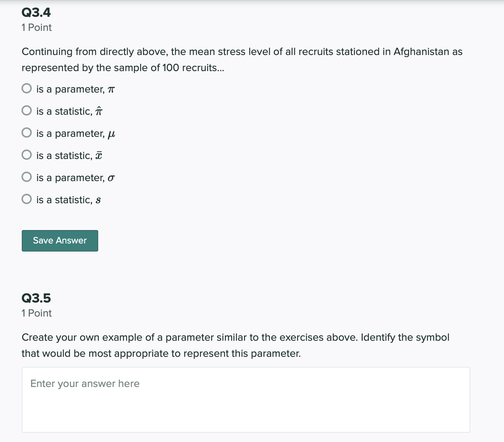The height and width of the screenshot is (442, 504).
Task: Click the Q3.4 question text paragraph
Action: click(235, 60)
